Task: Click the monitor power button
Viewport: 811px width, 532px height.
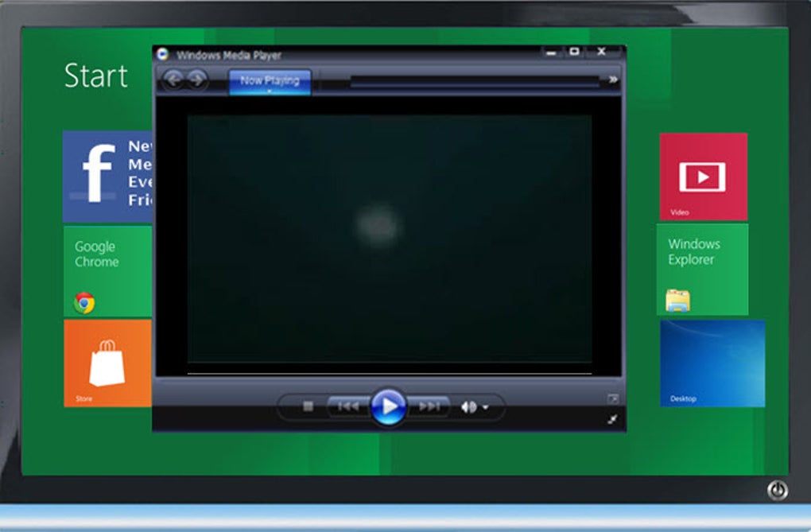Action: [778, 490]
